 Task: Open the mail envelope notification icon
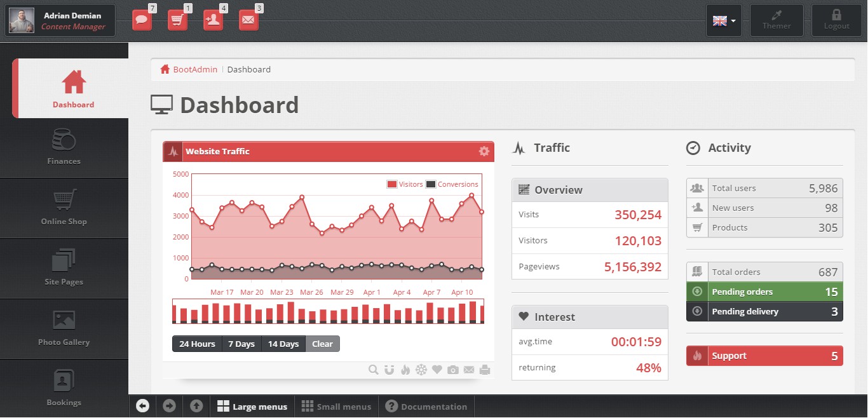pos(249,20)
